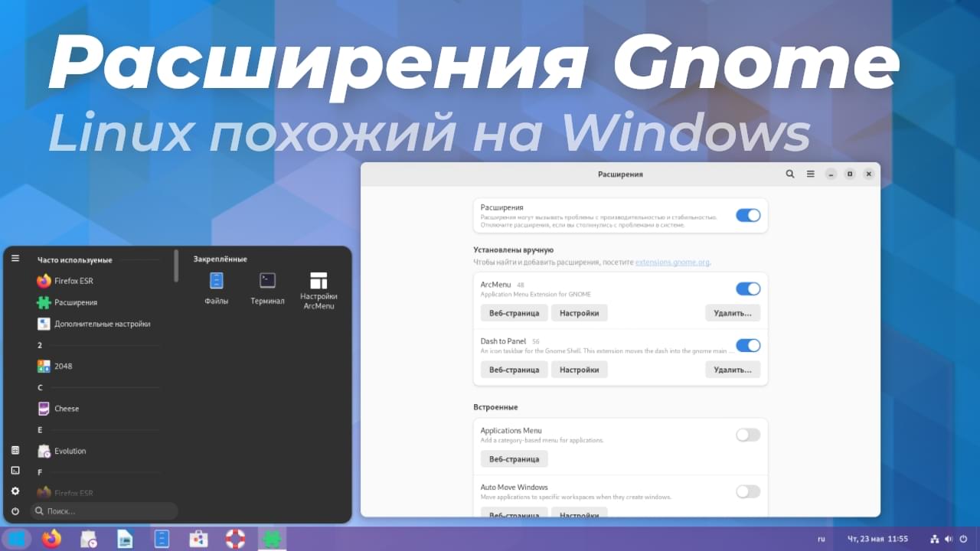This screenshot has height=551, width=980.
Task: Open pinned Терминал app in ArcMenu
Action: click(267, 289)
